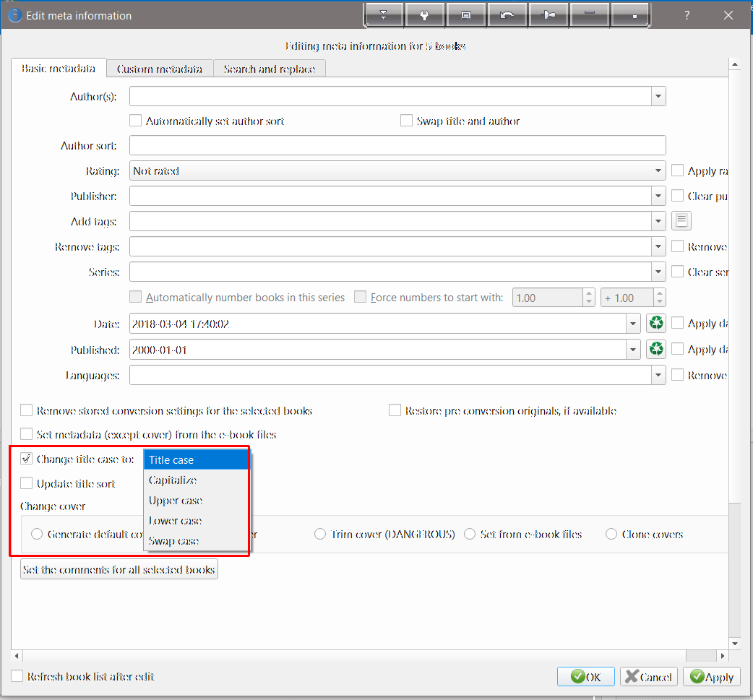Toggle the Clear publisher checkbox
Image resolution: width=753 pixels, height=700 pixels.
[677, 196]
